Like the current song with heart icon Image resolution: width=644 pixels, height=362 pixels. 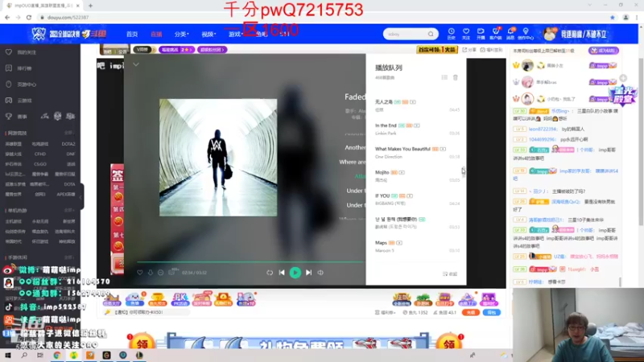coord(140,273)
